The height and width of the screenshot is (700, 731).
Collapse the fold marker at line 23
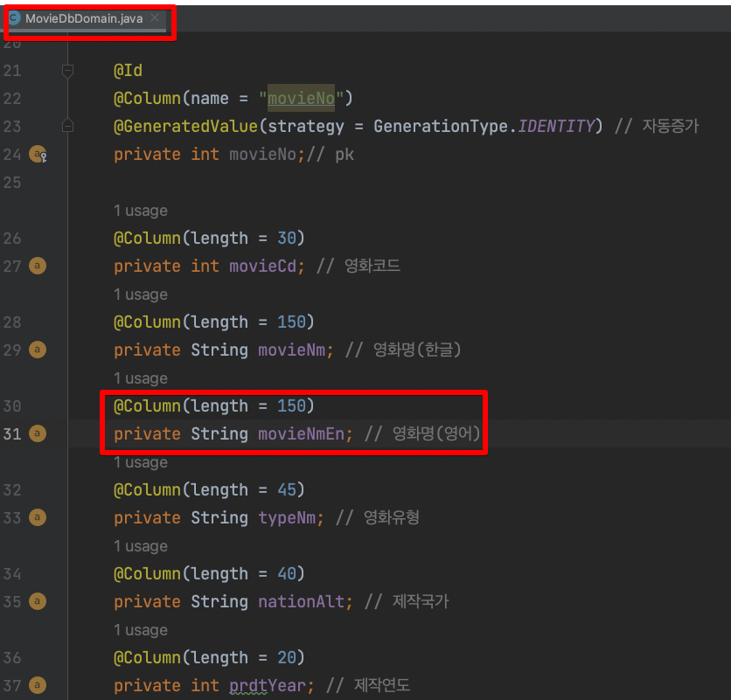67,126
